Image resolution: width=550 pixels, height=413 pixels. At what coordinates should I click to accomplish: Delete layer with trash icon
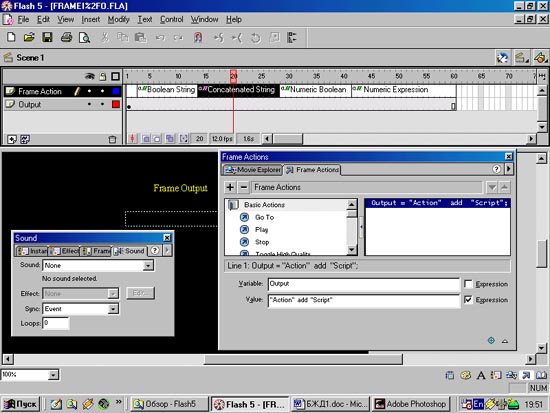[x=112, y=139]
